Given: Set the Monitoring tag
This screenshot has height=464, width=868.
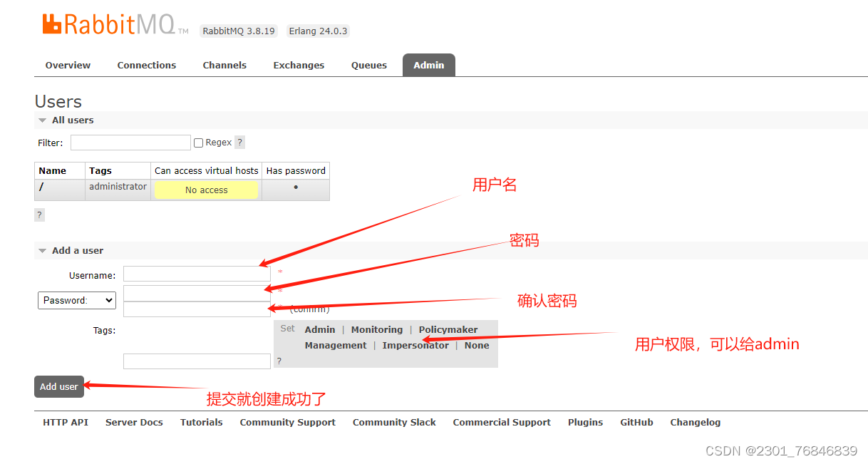Looking at the screenshot, I should 377,329.
